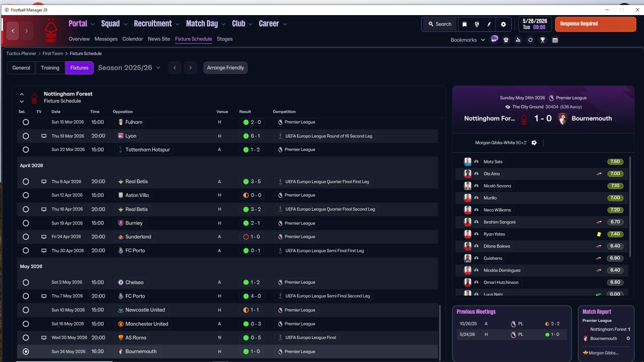The width and height of the screenshot is (644, 362).
Task: Click the substitution icon for Ola Aina
Action: (599, 174)
